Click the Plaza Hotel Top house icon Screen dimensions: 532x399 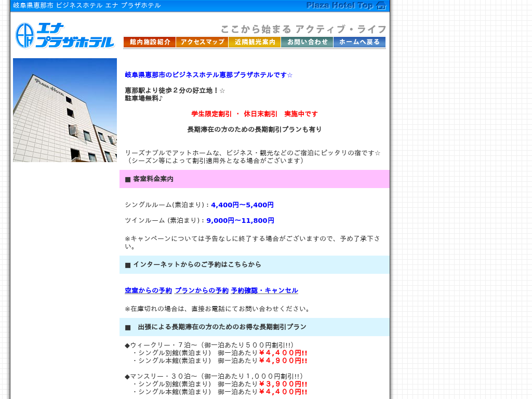[381, 5]
